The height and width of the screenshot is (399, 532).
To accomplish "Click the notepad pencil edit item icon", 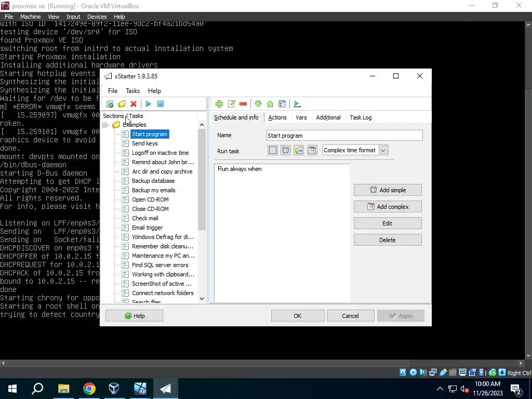I will pyautogui.click(x=231, y=104).
